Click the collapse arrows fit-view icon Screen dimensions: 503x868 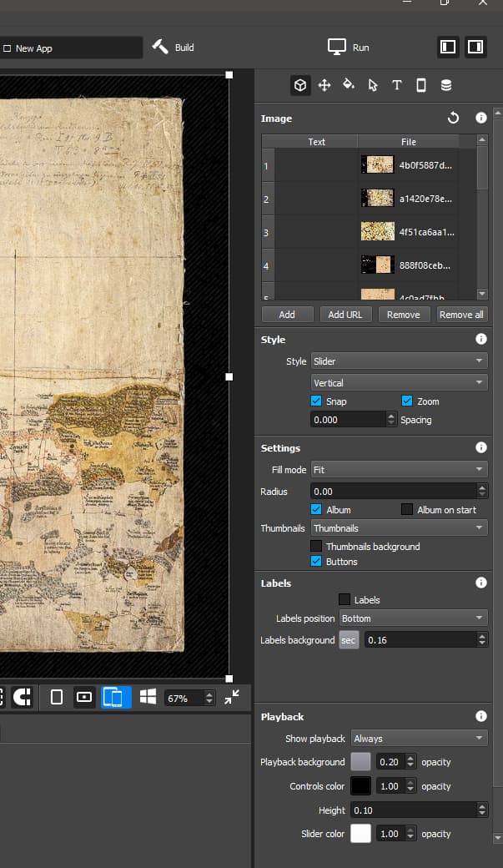click(x=232, y=697)
